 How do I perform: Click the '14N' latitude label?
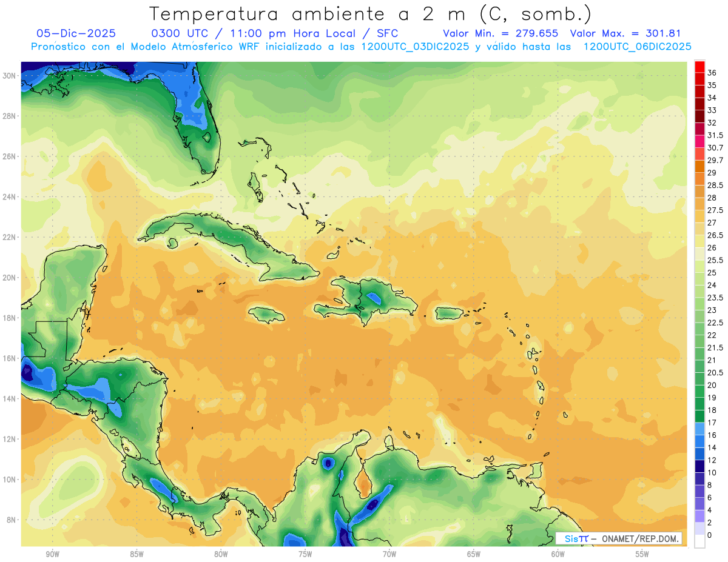(x=9, y=398)
